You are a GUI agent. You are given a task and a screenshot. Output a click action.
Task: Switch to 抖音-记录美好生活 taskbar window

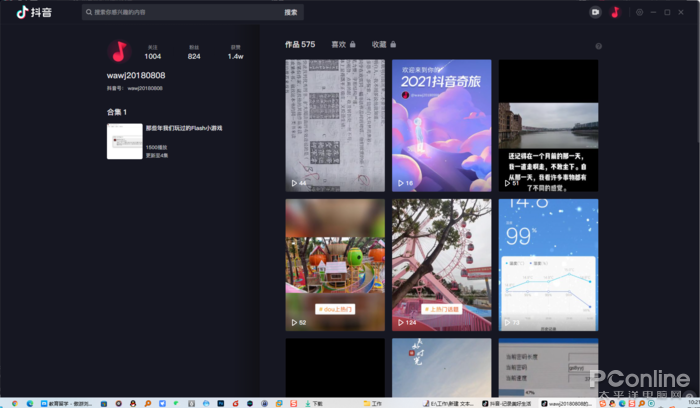507,403
